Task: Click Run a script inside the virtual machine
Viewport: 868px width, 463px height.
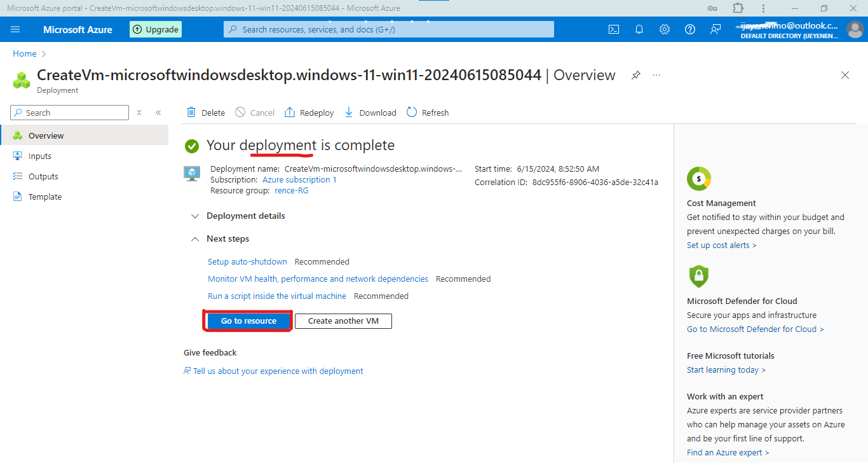Action: (277, 296)
